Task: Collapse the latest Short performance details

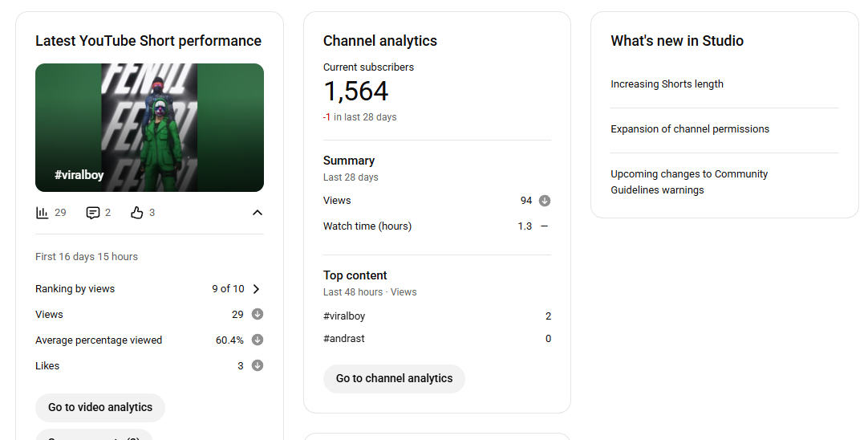Action: tap(257, 213)
